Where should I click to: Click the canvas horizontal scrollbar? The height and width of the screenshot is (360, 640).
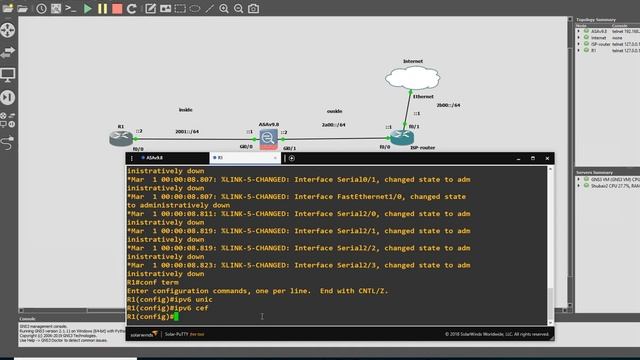point(71,310)
